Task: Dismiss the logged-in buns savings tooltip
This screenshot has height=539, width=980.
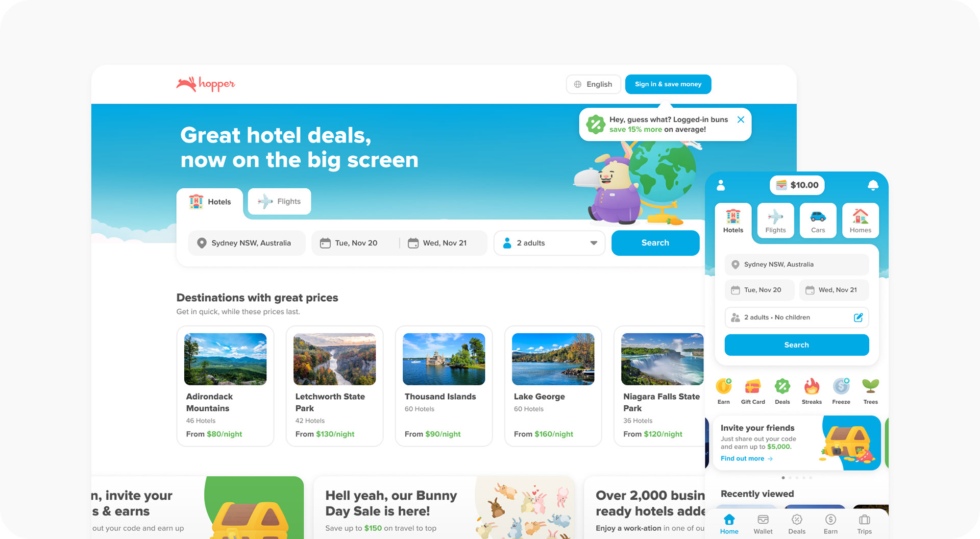Action: coord(741,119)
